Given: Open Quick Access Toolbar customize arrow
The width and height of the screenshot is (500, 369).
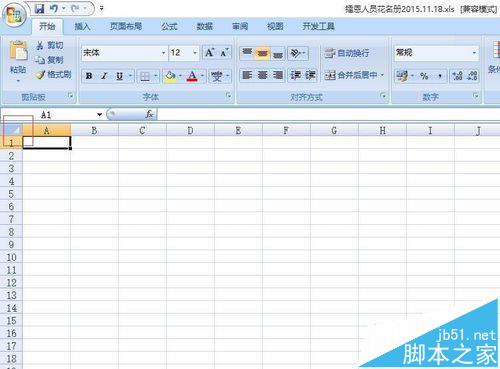Looking at the screenshot, I should tap(101, 9).
